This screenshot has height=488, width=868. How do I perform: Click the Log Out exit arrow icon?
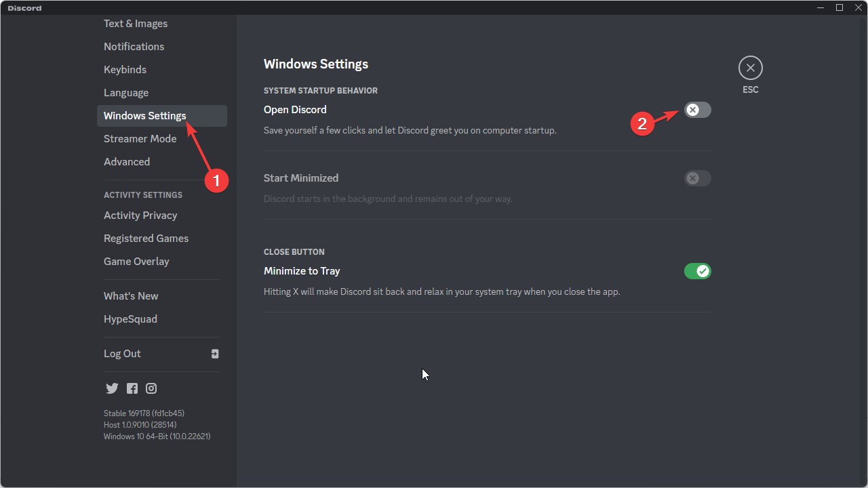click(x=215, y=353)
